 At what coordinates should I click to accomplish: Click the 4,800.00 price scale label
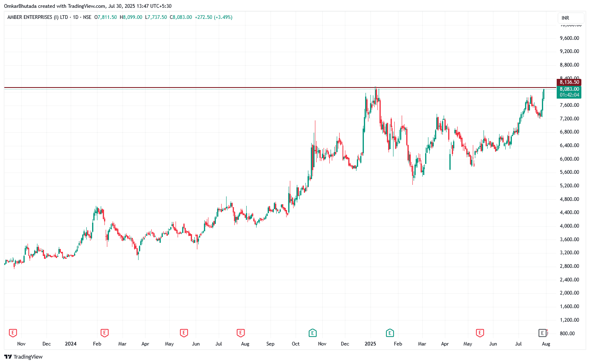(x=569, y=199)
